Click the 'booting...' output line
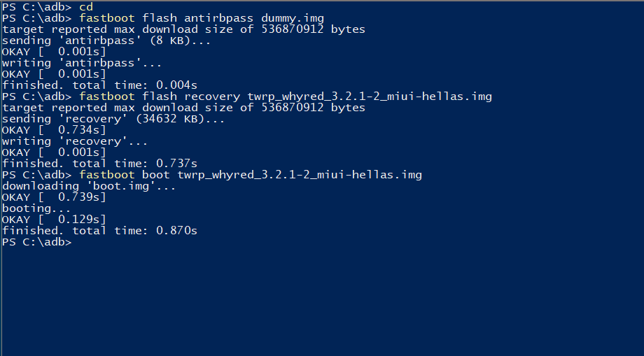This screenshot has width=644, height=356. [36, 208]
